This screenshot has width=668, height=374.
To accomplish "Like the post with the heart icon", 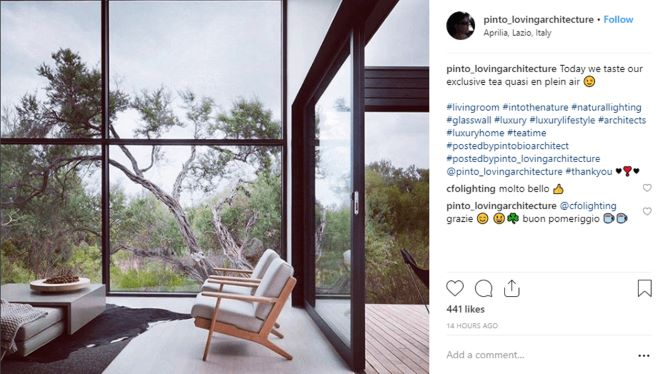I will (455, 288).
